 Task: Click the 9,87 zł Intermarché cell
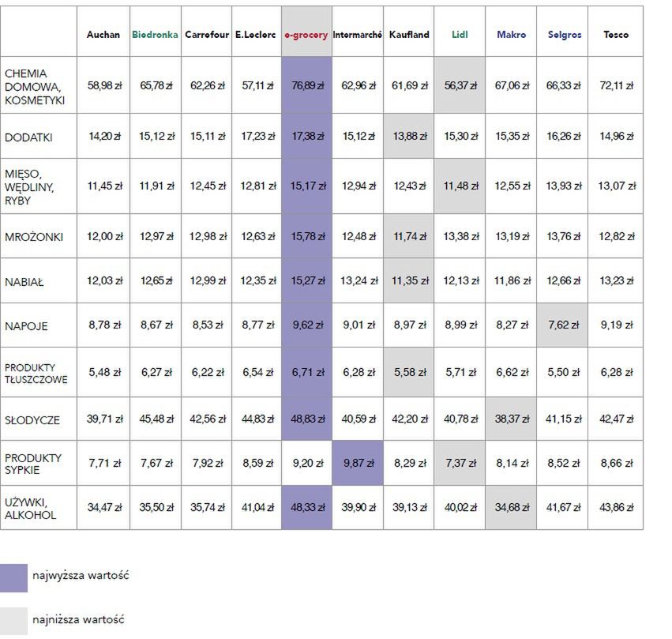358,464
